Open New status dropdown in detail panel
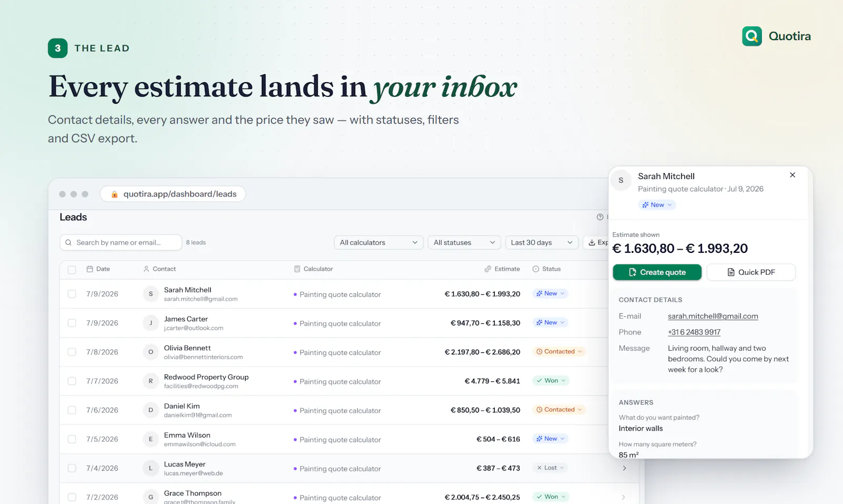Image resolution: width=843 pixels, height=504 pixels. click(656, 205)
